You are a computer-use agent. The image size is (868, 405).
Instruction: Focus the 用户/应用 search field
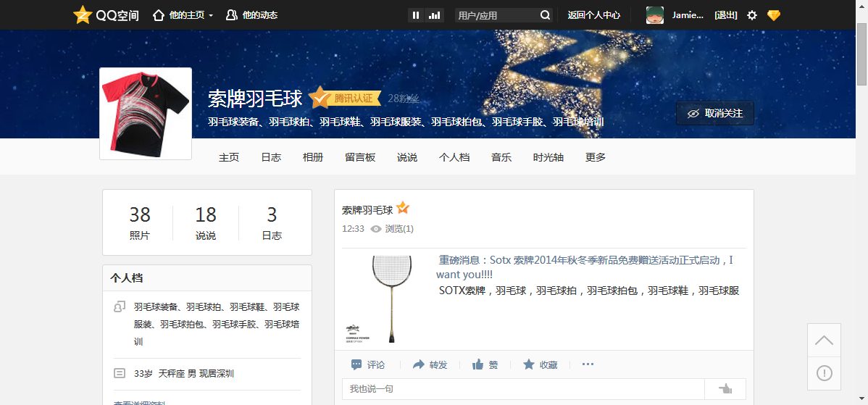tap(496, 15)
